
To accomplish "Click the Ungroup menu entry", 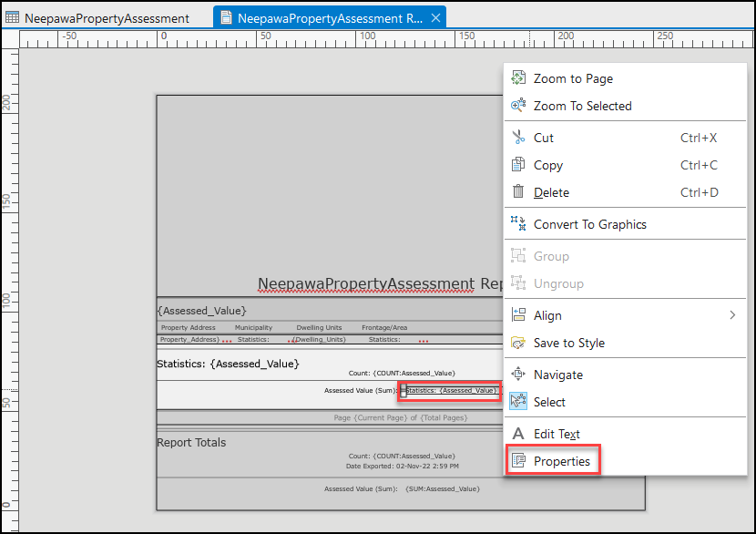I will (559, 283).
